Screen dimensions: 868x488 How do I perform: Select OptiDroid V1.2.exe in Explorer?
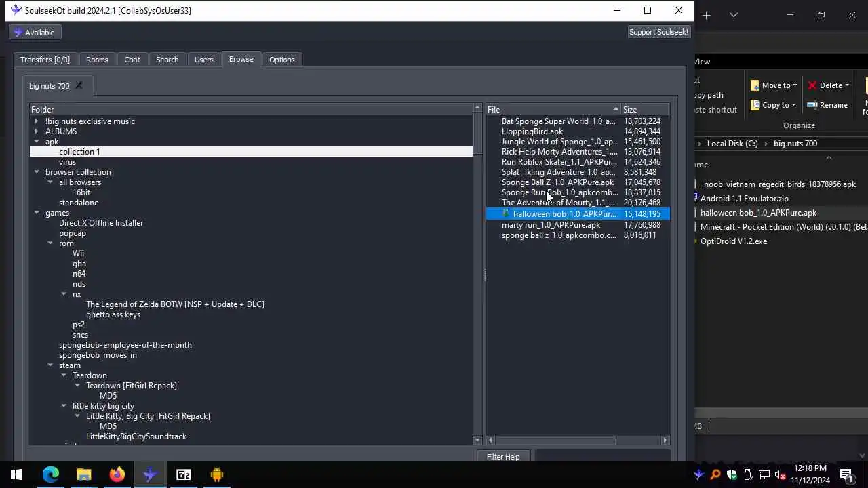[734, 241]
